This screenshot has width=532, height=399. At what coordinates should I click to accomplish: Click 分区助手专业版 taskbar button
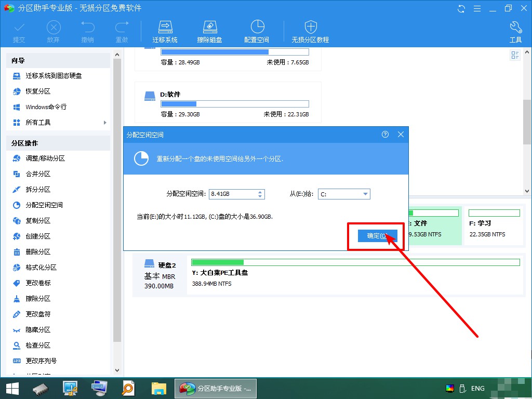pos(216,389)
